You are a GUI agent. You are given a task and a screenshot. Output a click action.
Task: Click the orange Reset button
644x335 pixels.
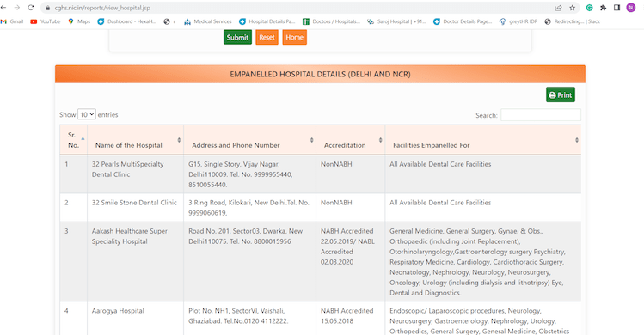click(267, 37)
